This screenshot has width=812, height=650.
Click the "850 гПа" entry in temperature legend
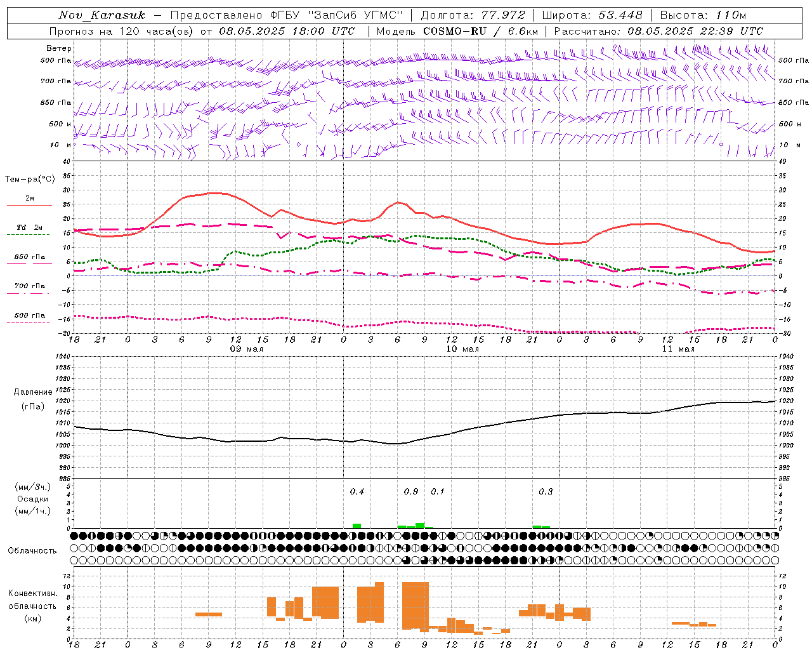point(30,257)
